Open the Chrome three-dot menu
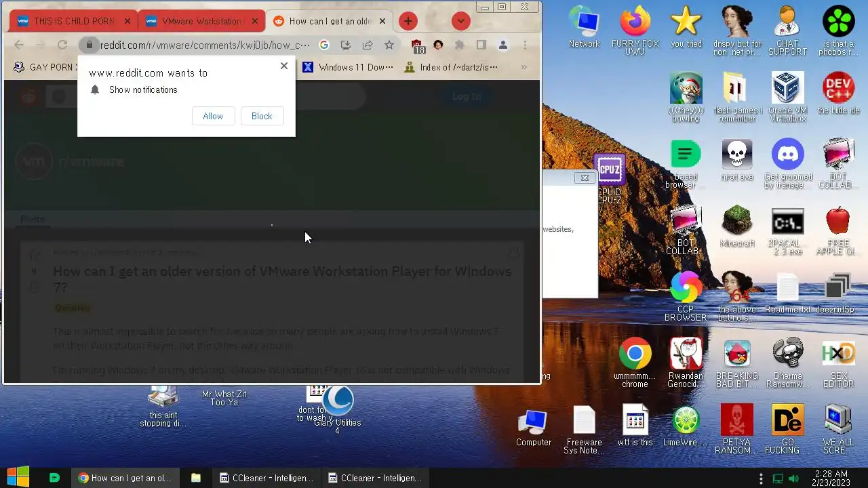The image size is (868, 488). (x=525, y=45)
